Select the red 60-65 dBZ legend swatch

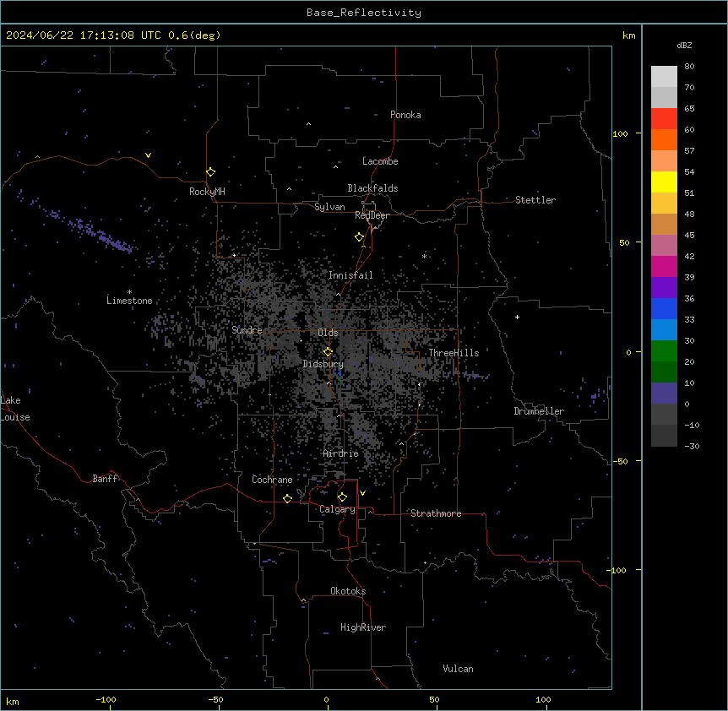pyautogui.click(x=664, y=118)
